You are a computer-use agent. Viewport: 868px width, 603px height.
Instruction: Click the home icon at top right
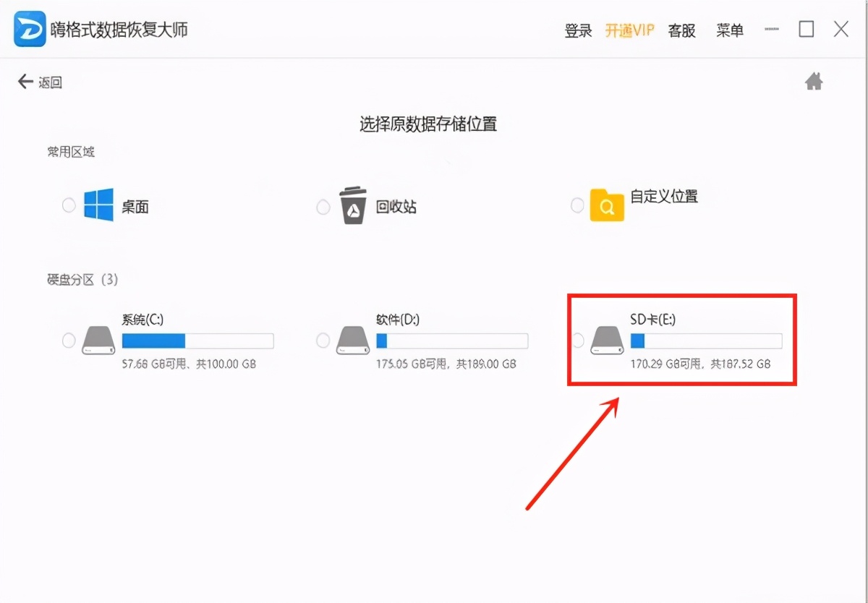coord(813,82)
